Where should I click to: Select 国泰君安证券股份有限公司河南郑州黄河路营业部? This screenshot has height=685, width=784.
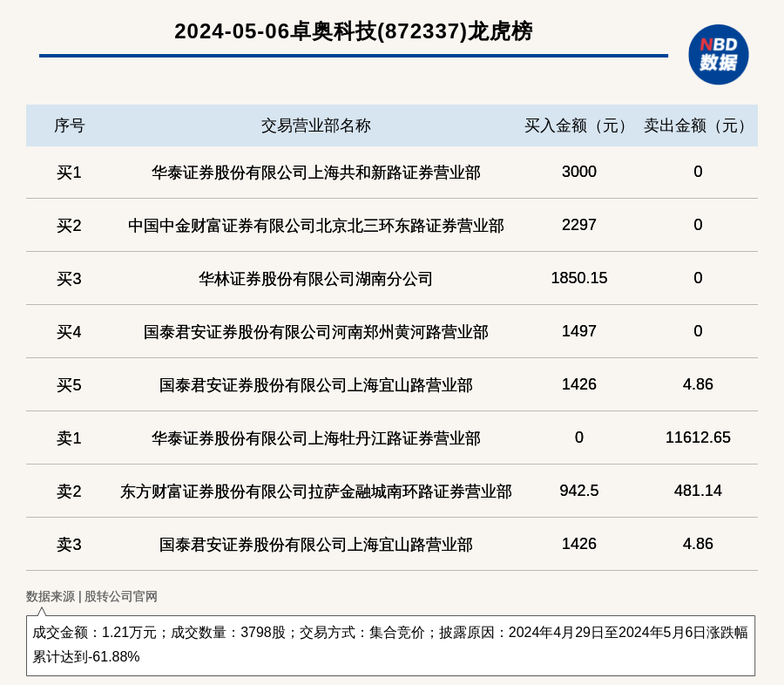[316, 332]
